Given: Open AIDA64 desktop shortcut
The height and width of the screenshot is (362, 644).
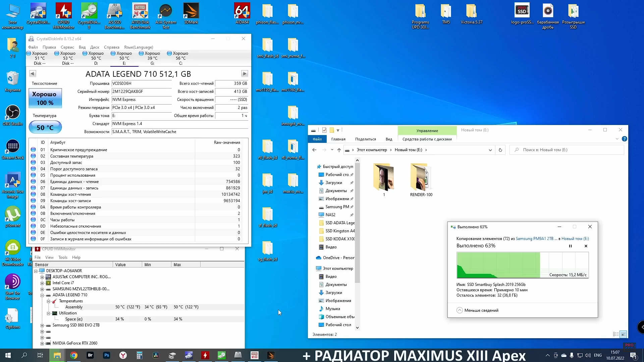Looking at the screenshot, I should click(242, 13).
